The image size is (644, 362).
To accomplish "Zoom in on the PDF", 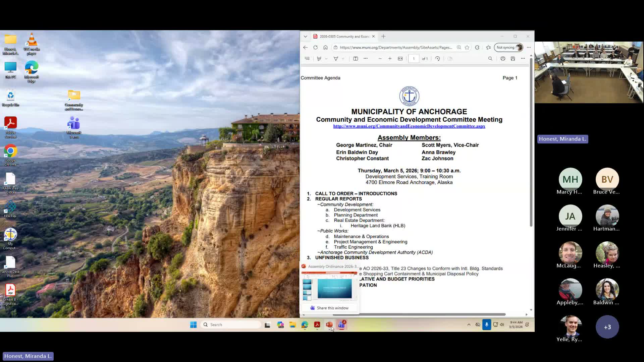I will [390, 59].
